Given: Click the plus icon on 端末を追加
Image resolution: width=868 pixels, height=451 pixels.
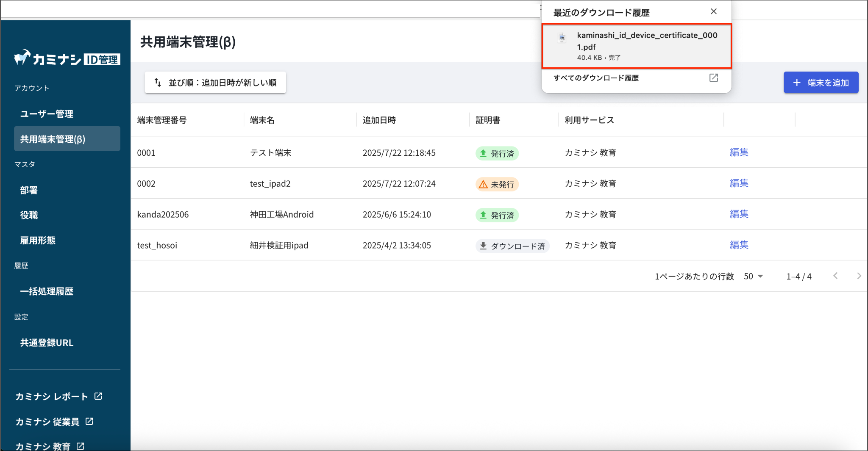Looking at the screenshot, I should (x=797, y=83).
